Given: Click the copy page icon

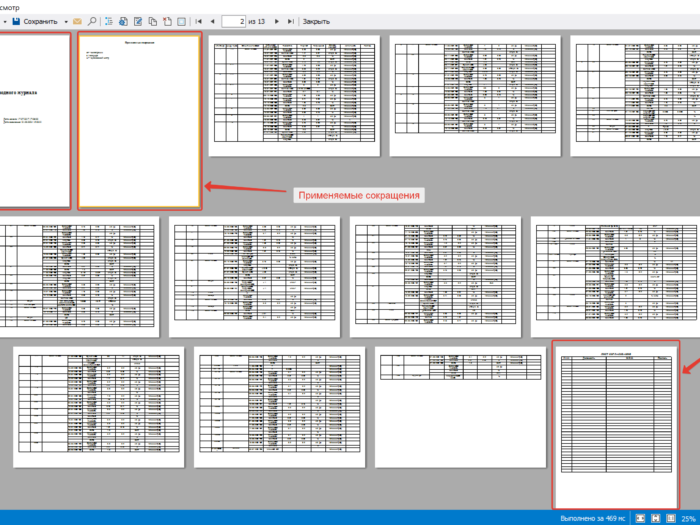Looking at the screenshot, I should click(x=153, y=21).
